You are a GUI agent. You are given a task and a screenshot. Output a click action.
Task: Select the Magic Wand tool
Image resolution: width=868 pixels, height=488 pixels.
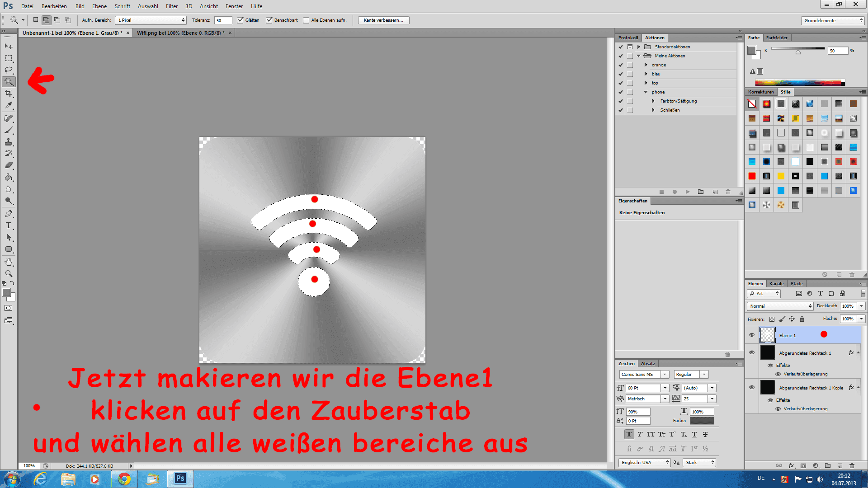point(9,82)
